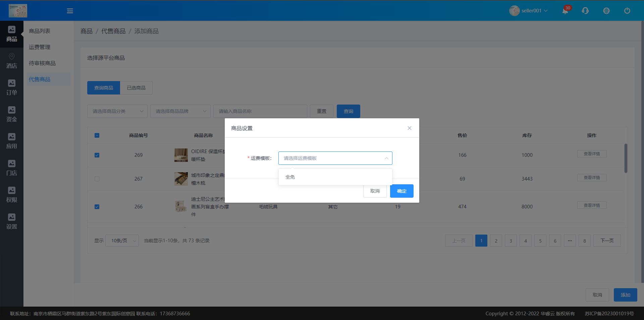The image size is (644, 320).
Task: Switch to the 已选商品 tab
Action: (x=136, y=88)
